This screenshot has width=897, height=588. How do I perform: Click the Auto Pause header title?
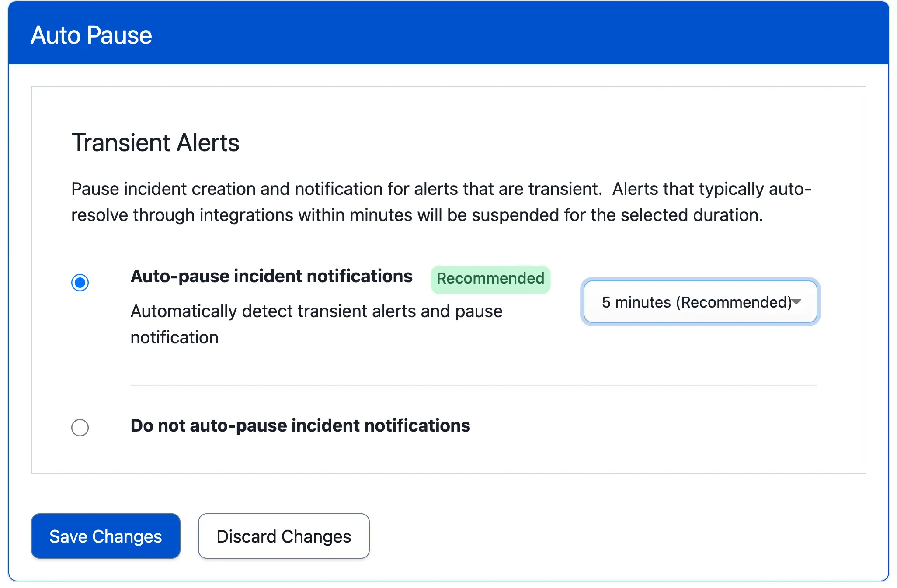(91, 35)
